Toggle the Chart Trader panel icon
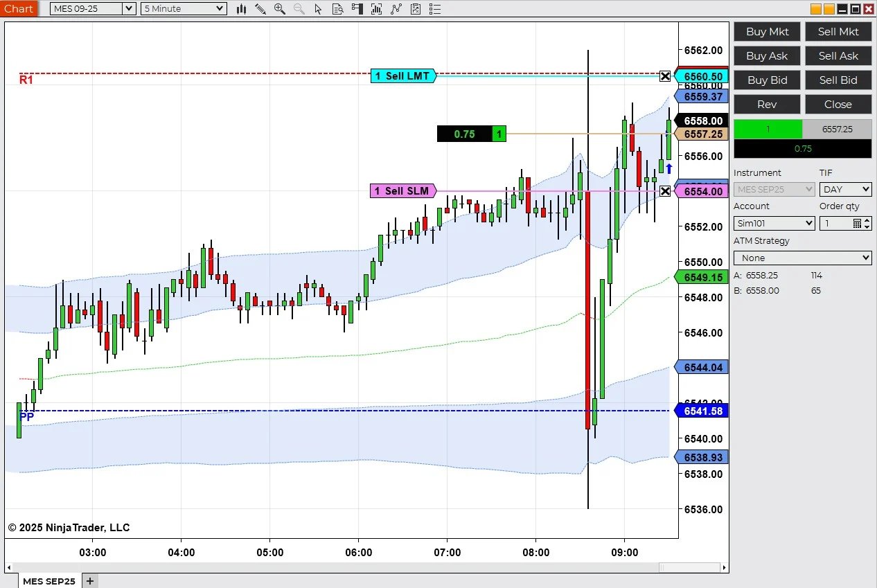 [x=357, y=9]
